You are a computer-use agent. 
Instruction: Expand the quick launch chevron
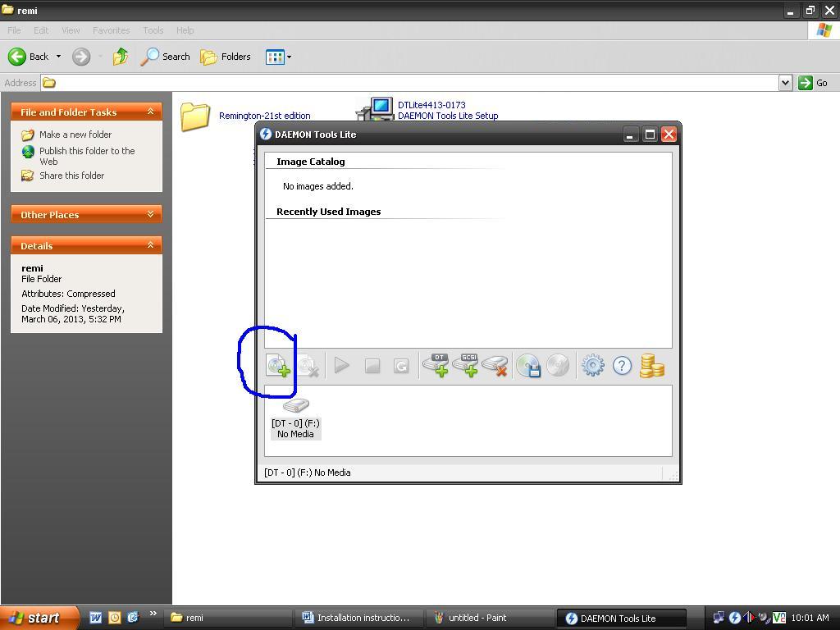(x=153, y=614)
